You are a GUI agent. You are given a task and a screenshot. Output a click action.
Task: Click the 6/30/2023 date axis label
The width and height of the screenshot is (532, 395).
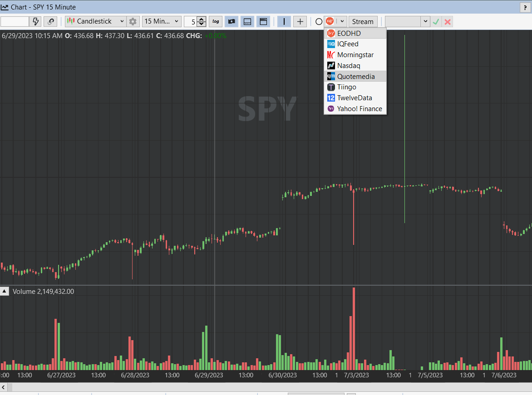pyautogui.click(x=282, y=375)
